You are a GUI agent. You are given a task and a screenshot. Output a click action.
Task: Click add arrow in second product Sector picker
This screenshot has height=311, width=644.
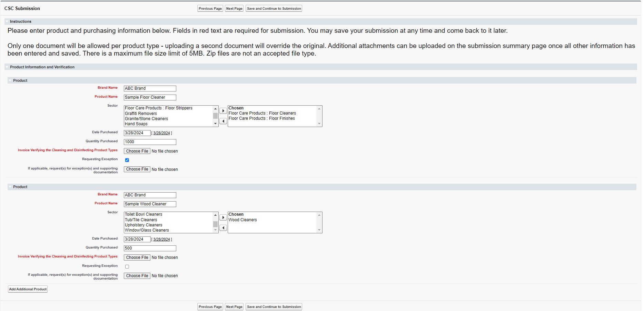pyautogui.click(x=223, y=217)
